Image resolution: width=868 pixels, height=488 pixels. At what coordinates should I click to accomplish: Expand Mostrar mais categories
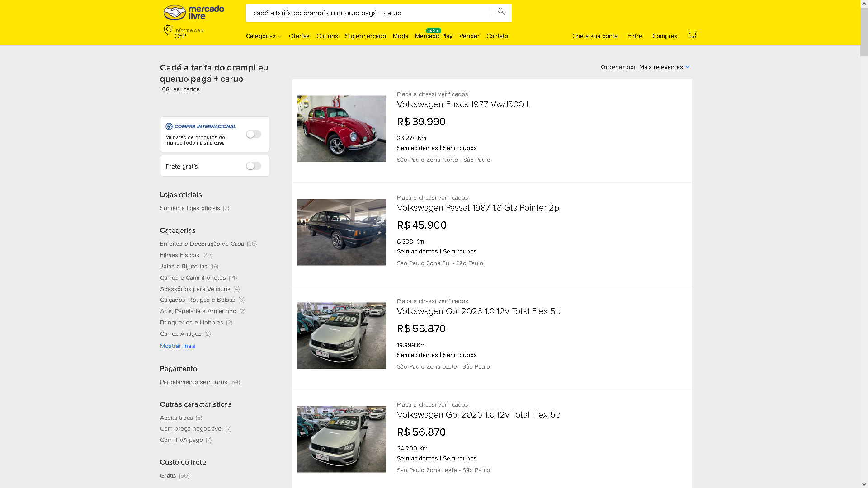[178, 346]
